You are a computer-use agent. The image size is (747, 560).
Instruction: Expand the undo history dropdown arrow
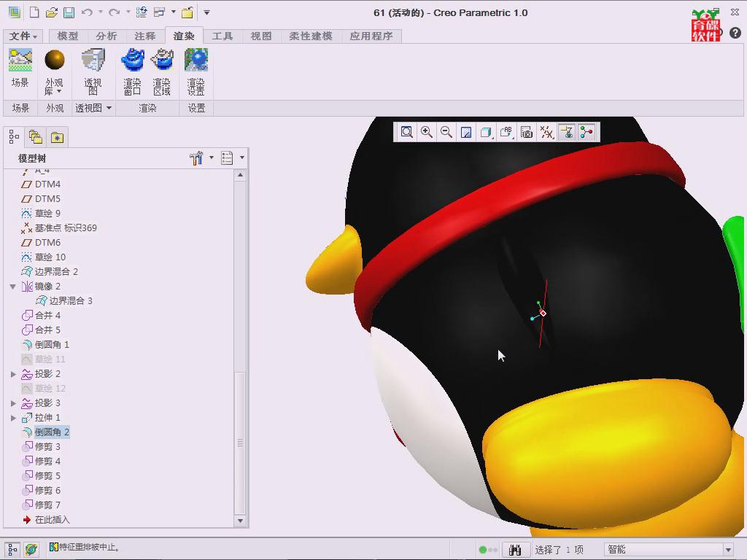[101, 12]
